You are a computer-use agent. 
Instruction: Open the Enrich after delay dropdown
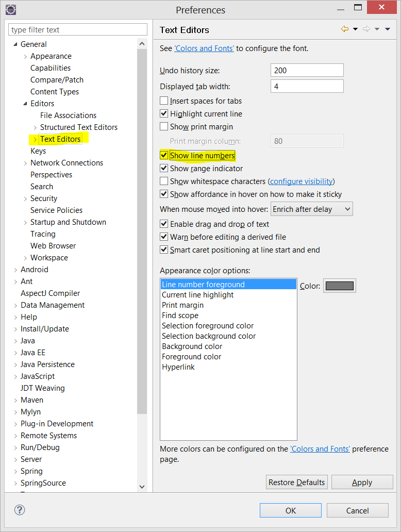pos(311,209)
